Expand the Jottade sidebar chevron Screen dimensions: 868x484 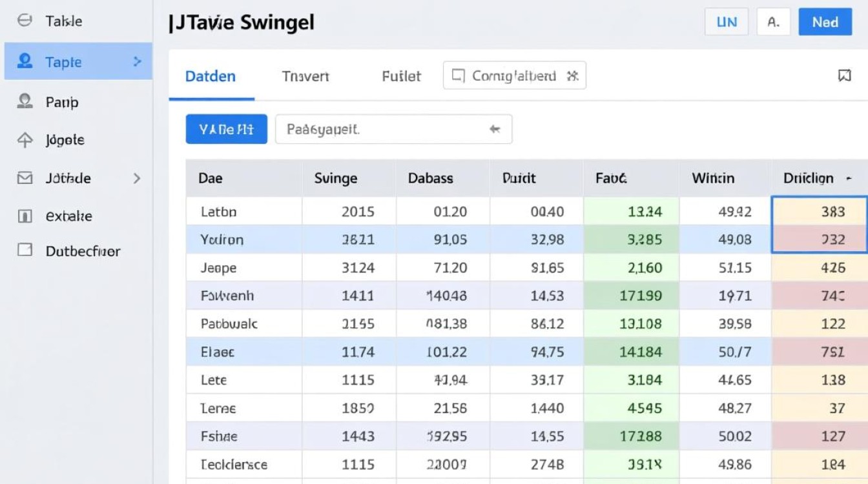(x=137, y=178)
